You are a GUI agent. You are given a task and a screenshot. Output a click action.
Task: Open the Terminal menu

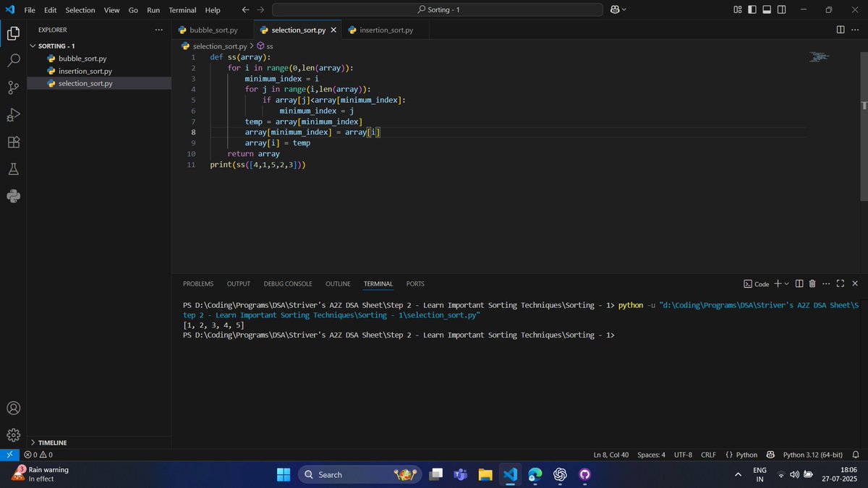pyautogui.click(x=182, y=10)
